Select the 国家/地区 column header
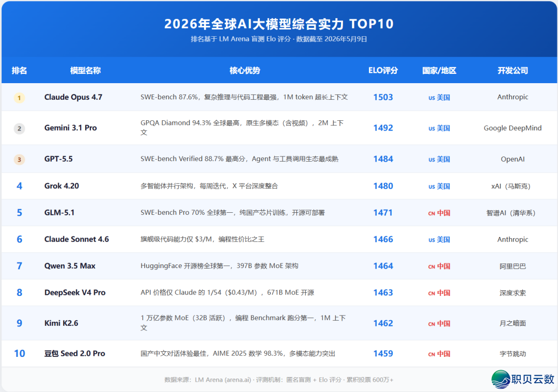The width and height of the screenshot is (558, 392). (x=439, y=70)
